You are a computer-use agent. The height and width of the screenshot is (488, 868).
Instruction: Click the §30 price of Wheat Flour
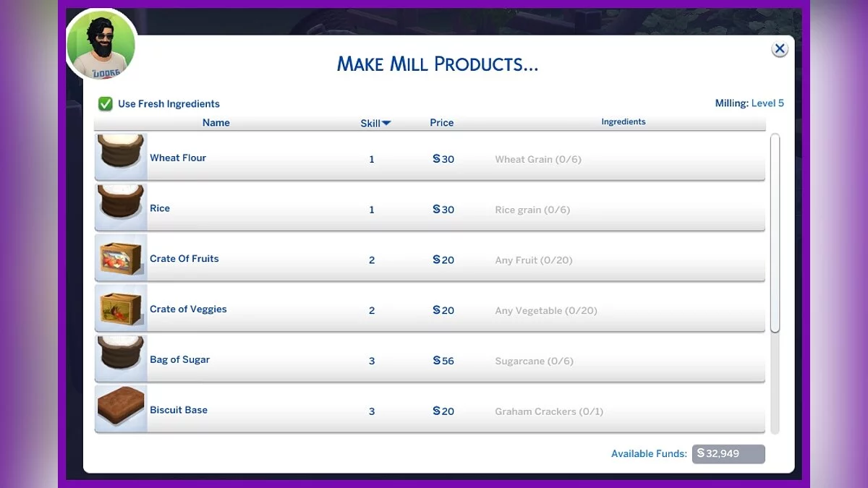point(443,159)
